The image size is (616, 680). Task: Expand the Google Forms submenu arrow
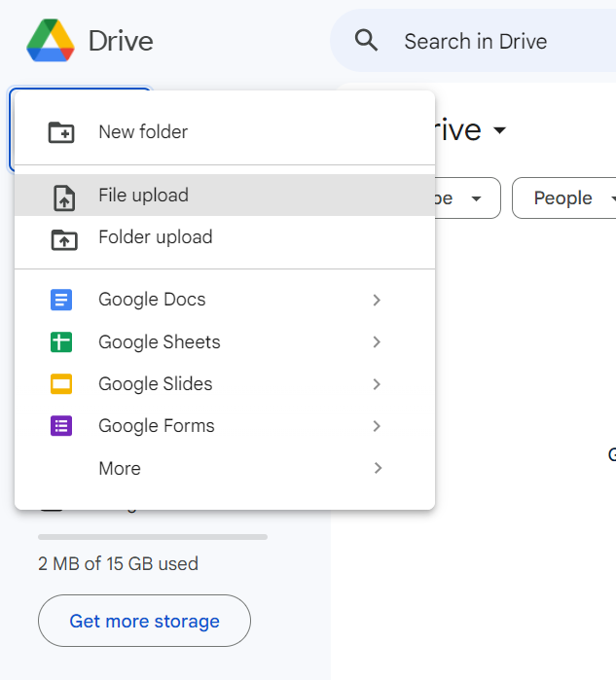[x=377, y=426]
